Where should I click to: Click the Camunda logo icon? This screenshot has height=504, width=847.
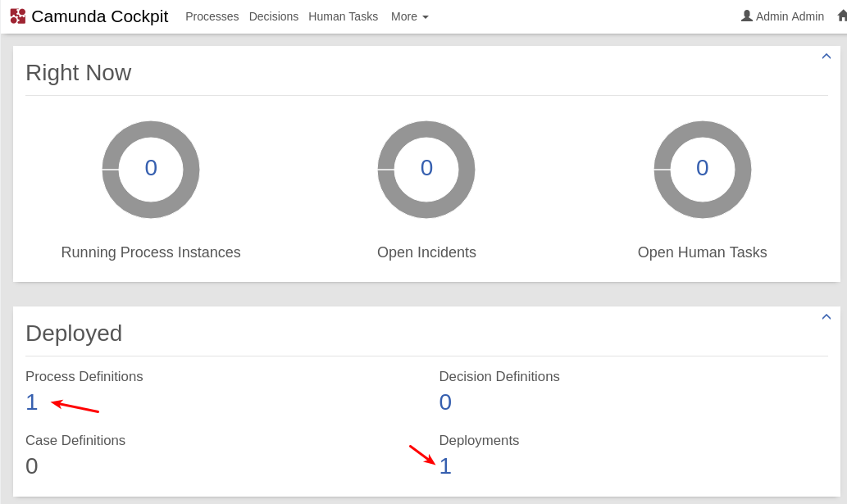[x=18, y=16]
